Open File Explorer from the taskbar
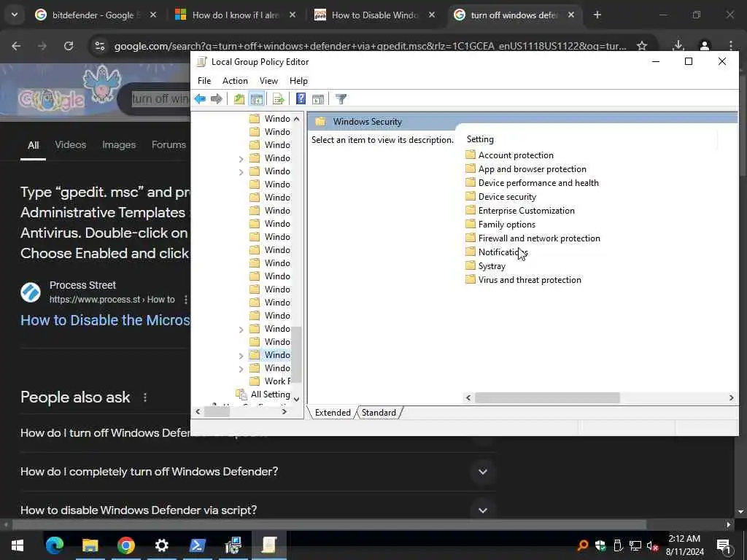The height and width of the screenshot is (560, 747). point(90,545)
